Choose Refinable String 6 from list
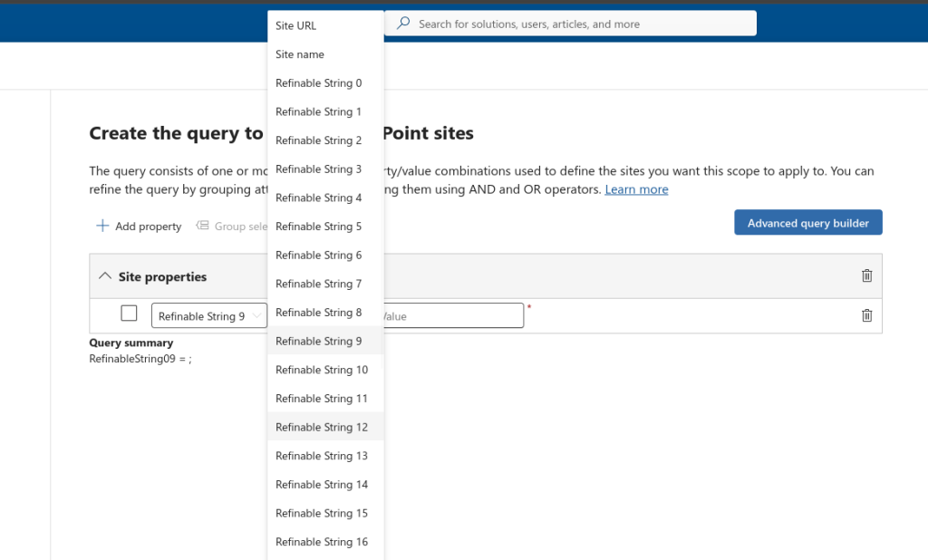928x560 pixels. pos(325,256)
